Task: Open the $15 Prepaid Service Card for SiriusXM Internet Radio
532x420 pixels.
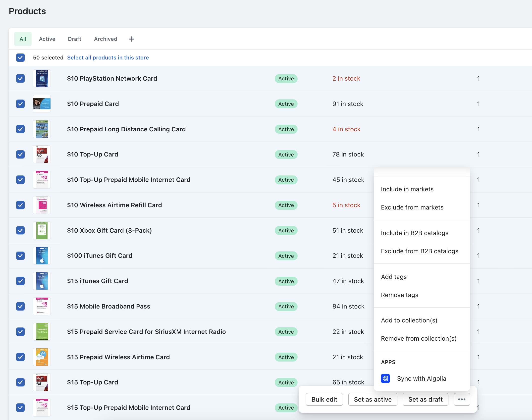Action: tap(146, 332)
